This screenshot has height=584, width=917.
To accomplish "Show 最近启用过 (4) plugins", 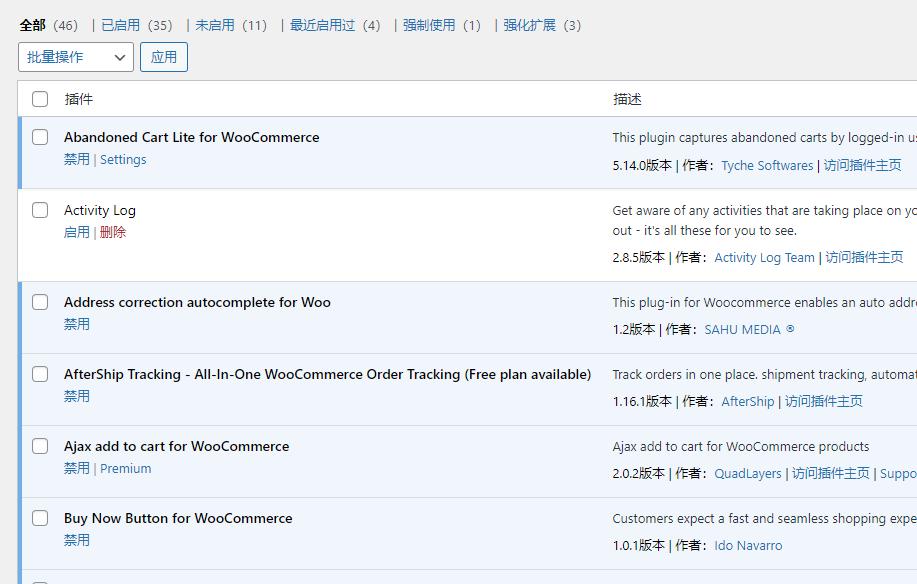I will [335, 25].
